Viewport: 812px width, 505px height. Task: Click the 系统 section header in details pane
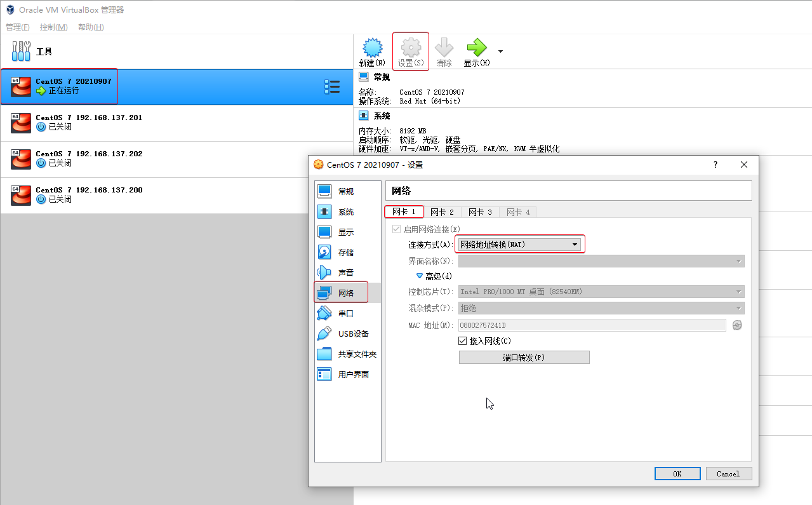coord(382,116)
